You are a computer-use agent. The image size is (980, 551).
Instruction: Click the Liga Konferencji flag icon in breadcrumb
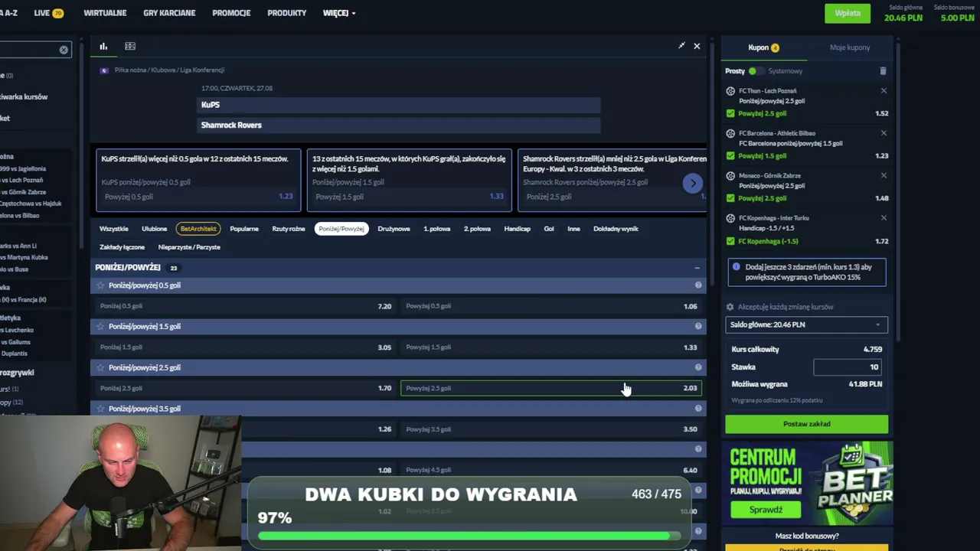[104, 70]
